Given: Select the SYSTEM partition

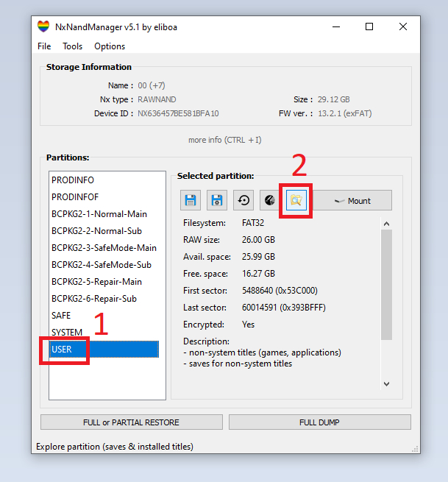Looking at the screenshot, I should coord(104,333).
